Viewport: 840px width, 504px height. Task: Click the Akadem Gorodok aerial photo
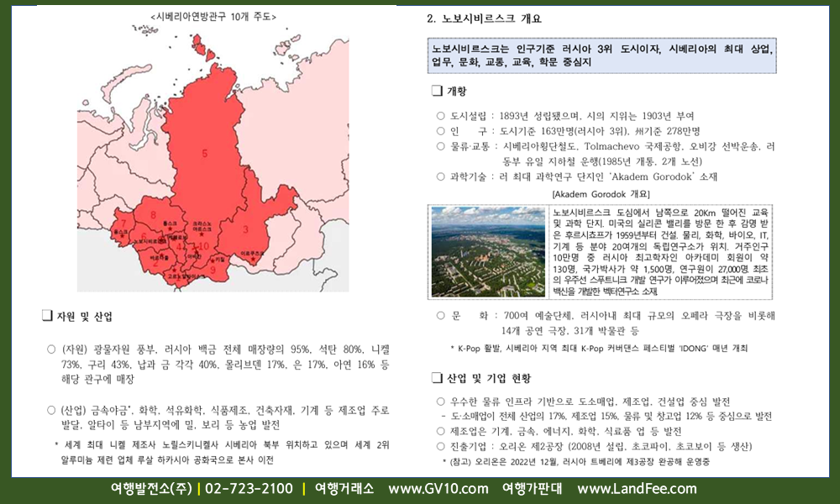point(488,252)
